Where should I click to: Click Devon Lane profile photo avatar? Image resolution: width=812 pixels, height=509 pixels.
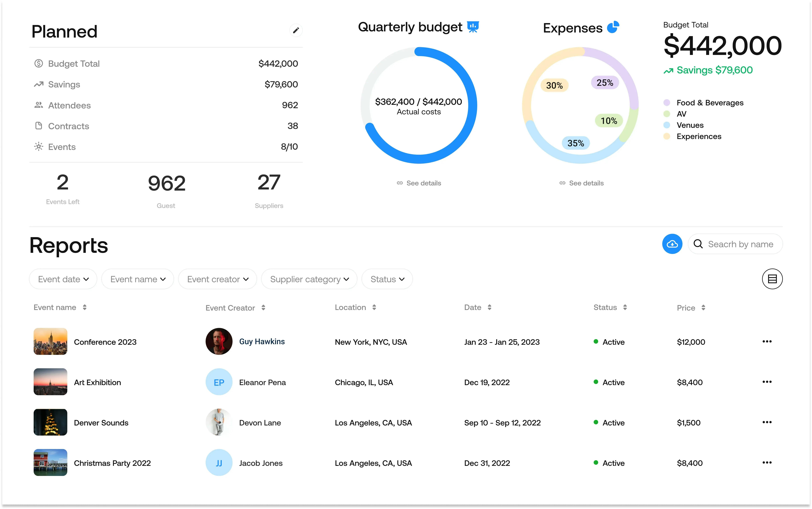point(219,422)
